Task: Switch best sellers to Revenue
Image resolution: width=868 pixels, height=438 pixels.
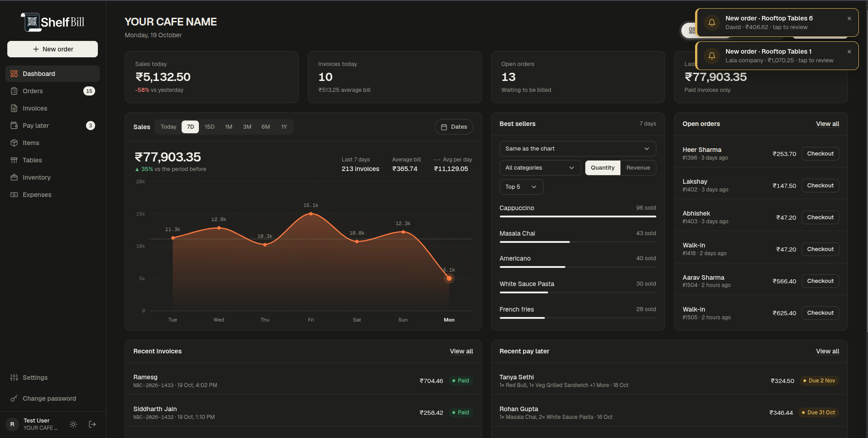Action: (x=638, y=168)
